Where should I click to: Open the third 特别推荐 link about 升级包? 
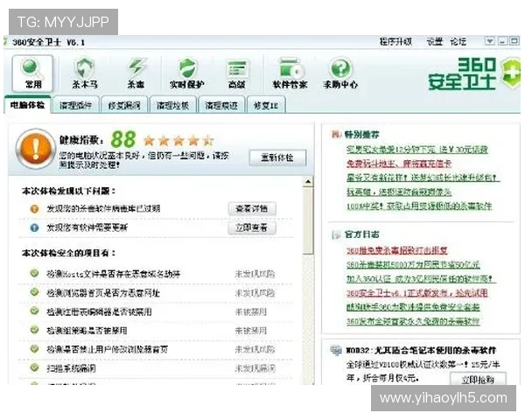(423, 178)
